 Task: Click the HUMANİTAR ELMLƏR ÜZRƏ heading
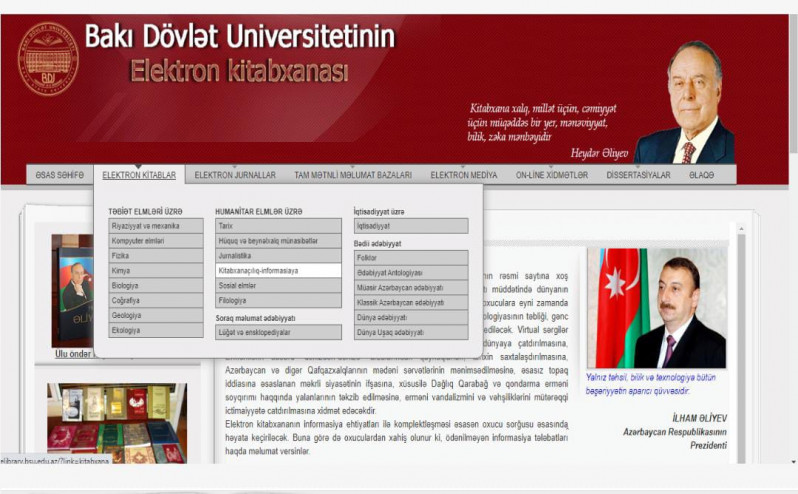pyautogui.click(x=259, y=212)
